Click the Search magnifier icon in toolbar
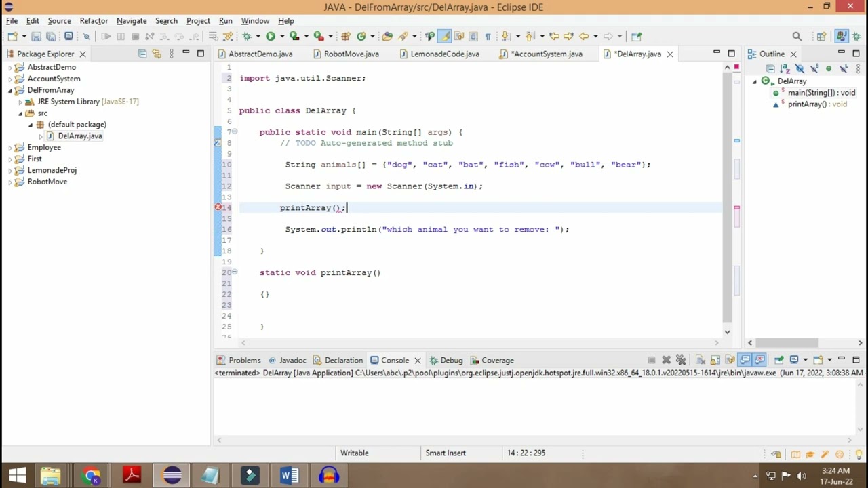 [797, 36]
